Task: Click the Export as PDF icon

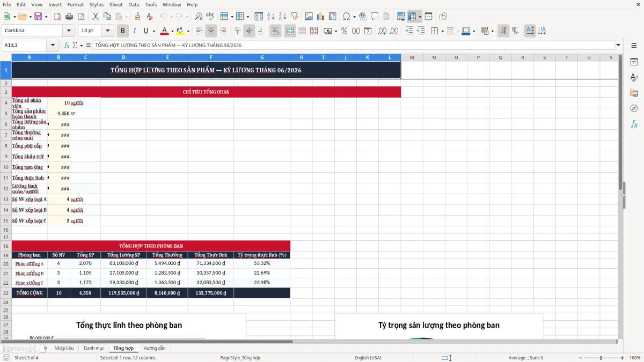Action: pyautogui.click(x=57, y=17)
